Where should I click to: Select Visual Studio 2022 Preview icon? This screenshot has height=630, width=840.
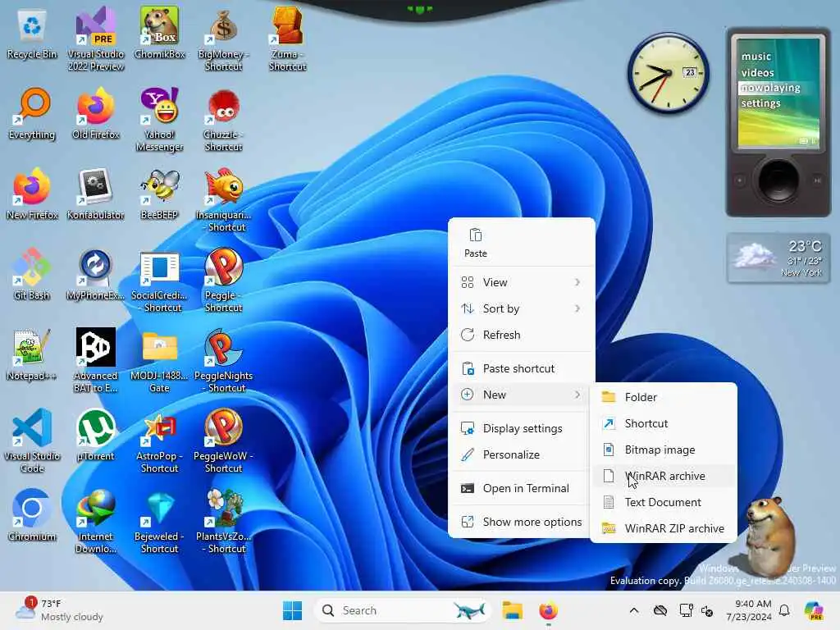96,39
